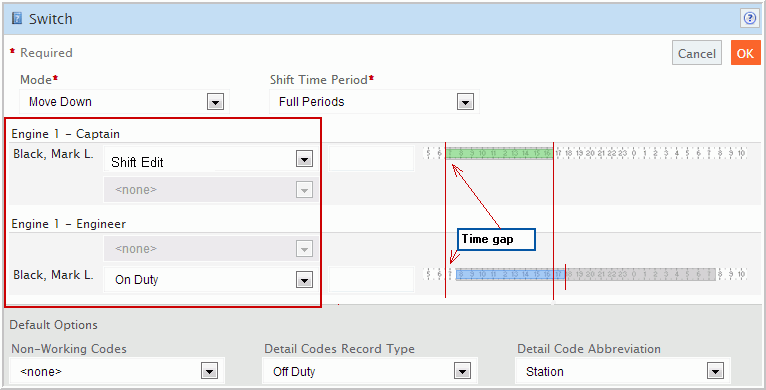Click the Cancel button

coord(697,53)
